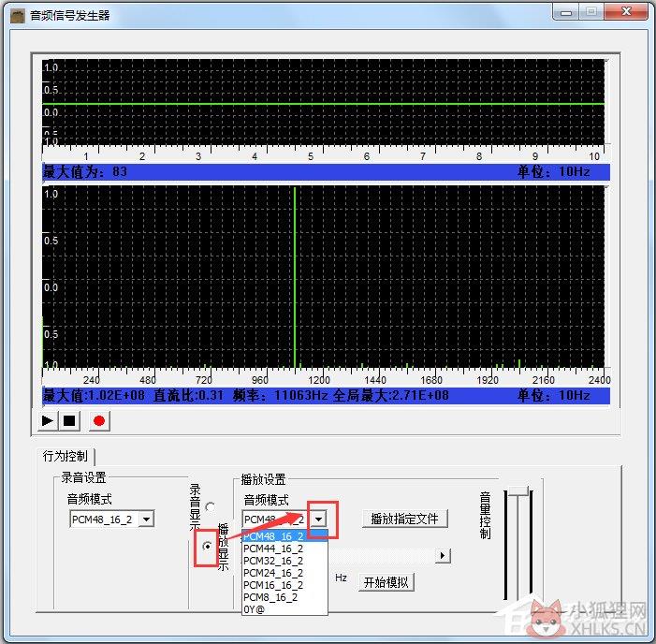The width and height of the screenshot is (656, 644).
Task: Switch to the 行为控制 tab
Action: click(66, 456)
